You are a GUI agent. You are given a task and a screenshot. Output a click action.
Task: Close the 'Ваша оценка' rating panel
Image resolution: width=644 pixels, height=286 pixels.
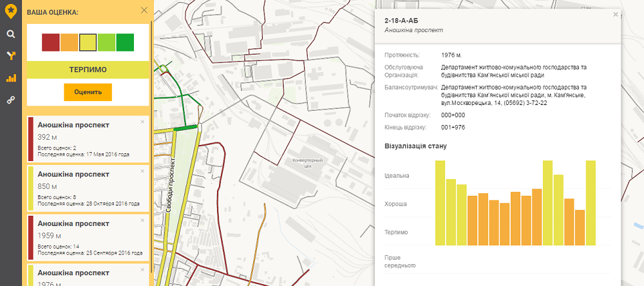144,10
